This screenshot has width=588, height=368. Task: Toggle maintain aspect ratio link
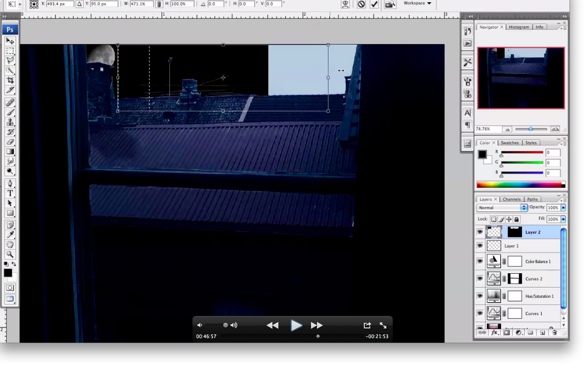click(x=159, y=4)
